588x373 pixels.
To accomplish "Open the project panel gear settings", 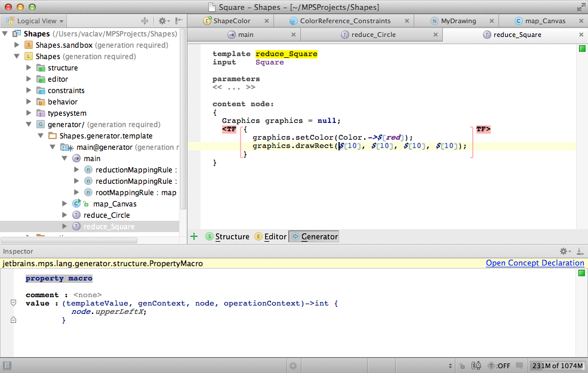I will [x=162, y=21].
